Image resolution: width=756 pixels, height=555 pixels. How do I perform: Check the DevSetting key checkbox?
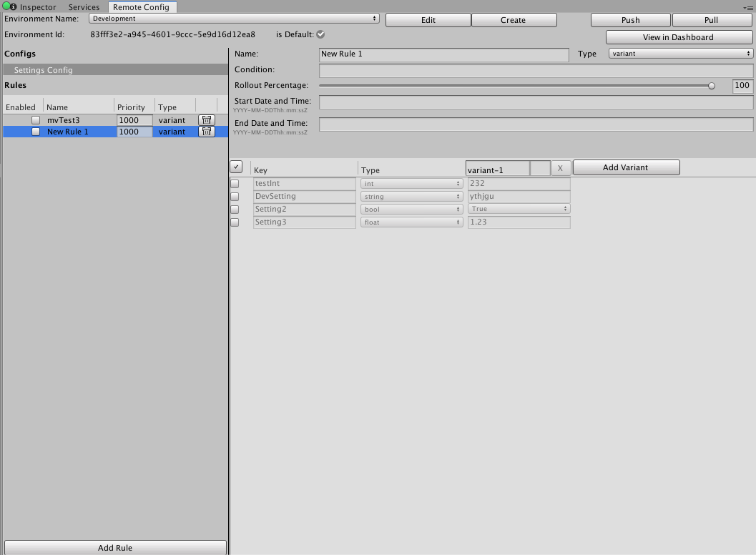click(x=235, y=197)
